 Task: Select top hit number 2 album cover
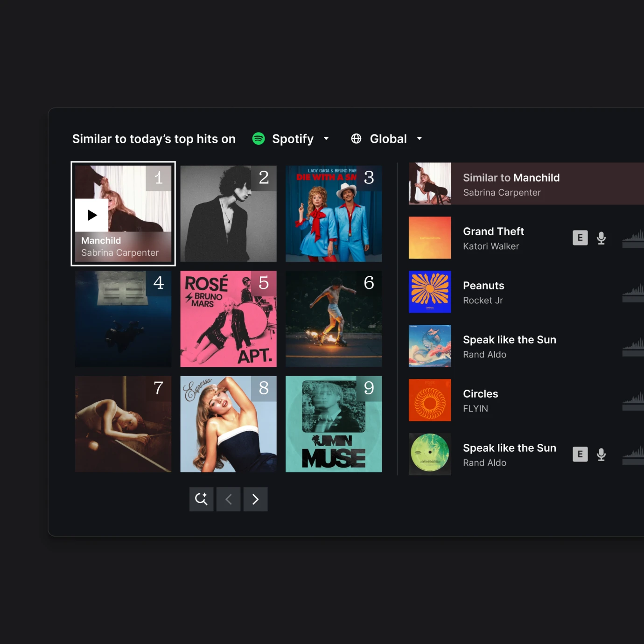click(x=228, y=214)
